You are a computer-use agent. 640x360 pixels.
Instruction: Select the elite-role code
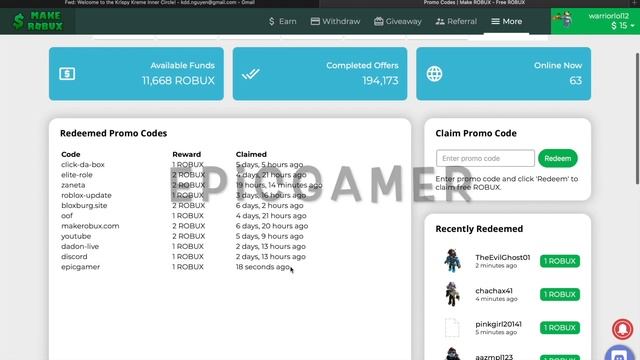click(77, 175)
